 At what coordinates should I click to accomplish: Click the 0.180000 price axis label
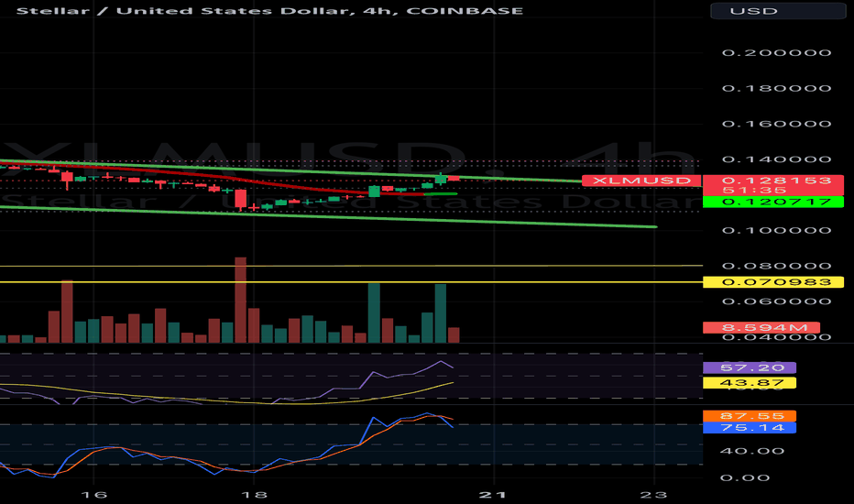coord(777,88)
